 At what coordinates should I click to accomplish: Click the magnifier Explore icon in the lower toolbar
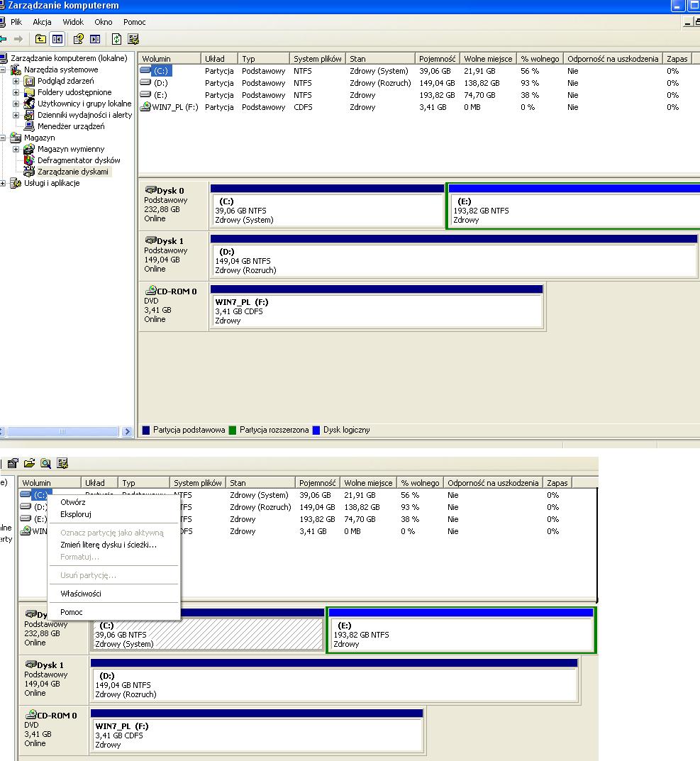(x=45, y=463)
